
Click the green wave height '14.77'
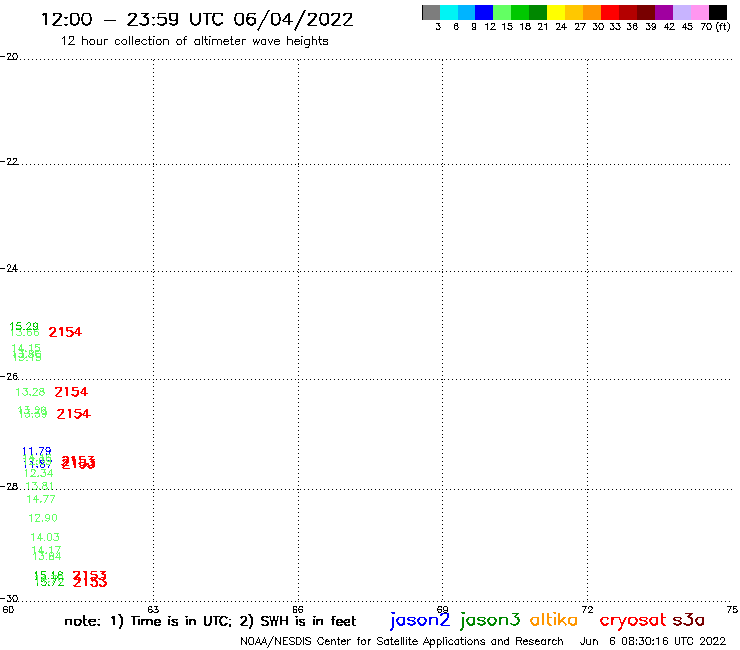pyautogui.click(x=41, y=499)
